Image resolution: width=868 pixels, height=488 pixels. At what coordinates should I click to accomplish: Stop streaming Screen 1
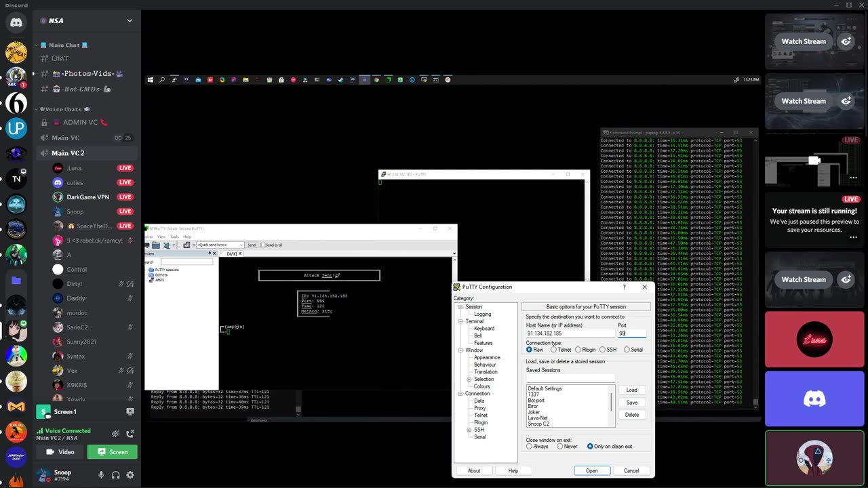click(130, 411)
